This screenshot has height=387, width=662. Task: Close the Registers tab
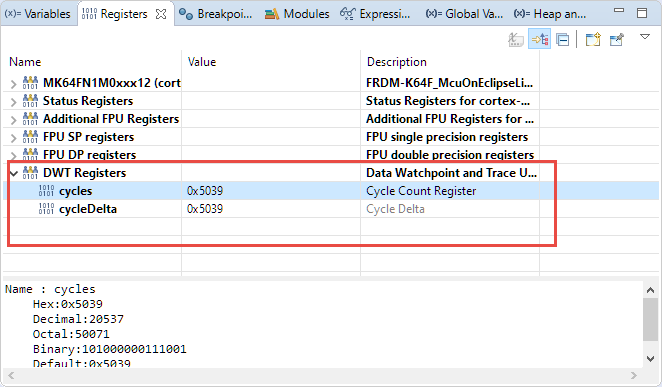(x=161, y=14)
